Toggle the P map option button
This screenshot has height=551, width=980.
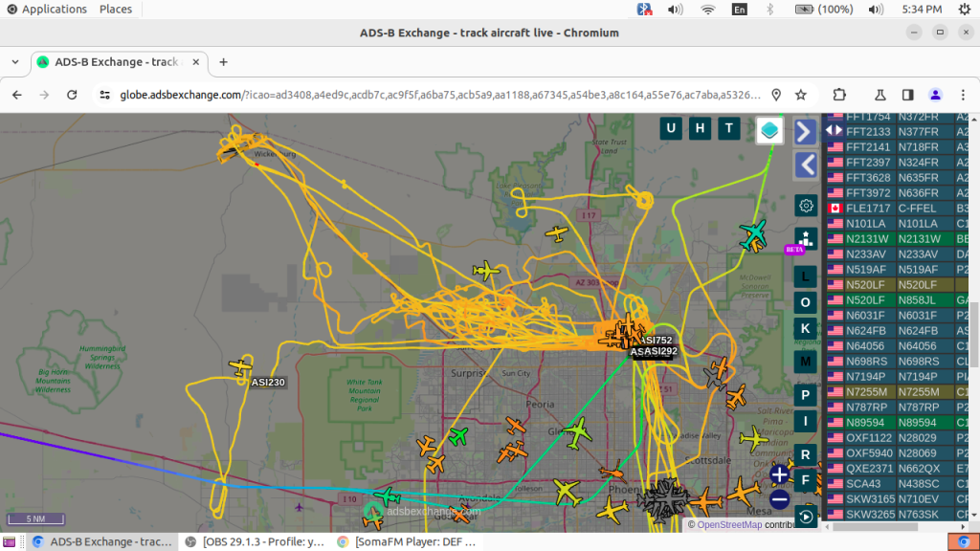point(805,395)
